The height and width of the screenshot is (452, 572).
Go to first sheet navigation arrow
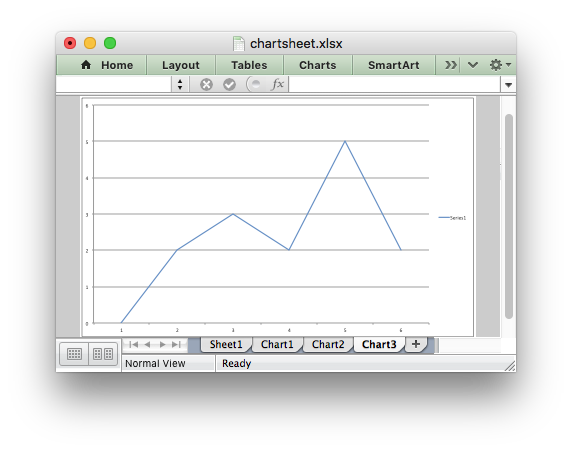pos(134,344)
